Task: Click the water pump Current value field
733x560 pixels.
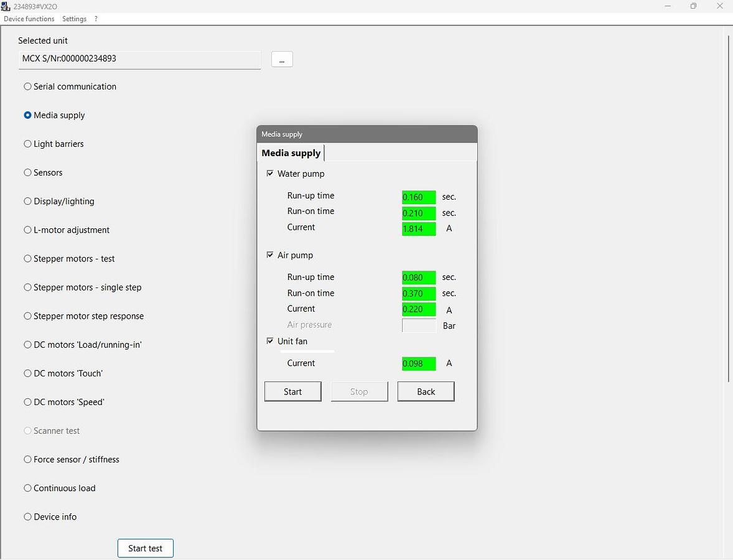Action: coord(419,228)
